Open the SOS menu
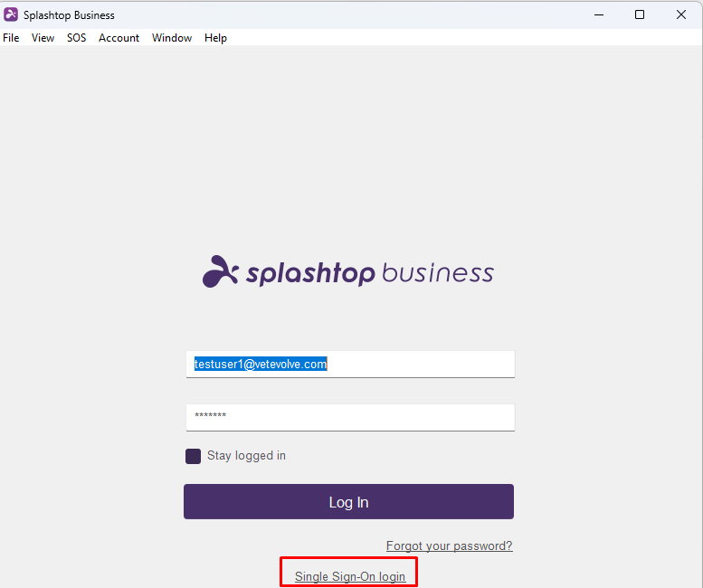Viewport: 703px width, 588px height. (x=77, y=38)
